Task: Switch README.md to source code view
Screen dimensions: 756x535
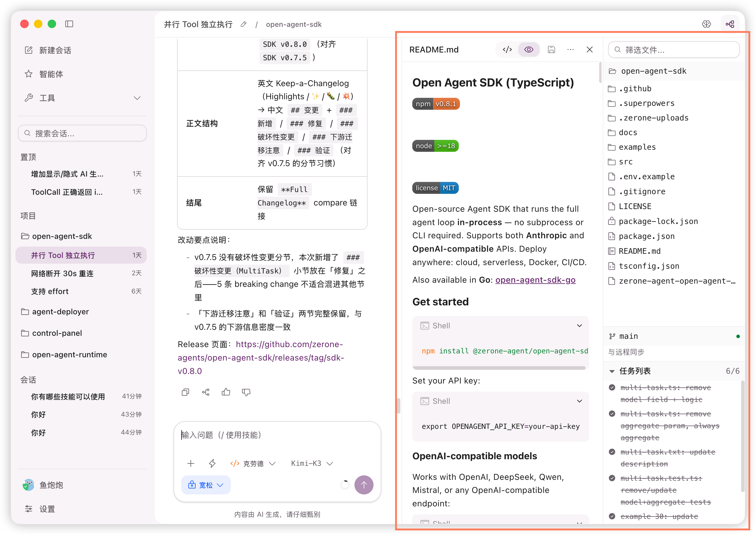Action: (507, 50)
